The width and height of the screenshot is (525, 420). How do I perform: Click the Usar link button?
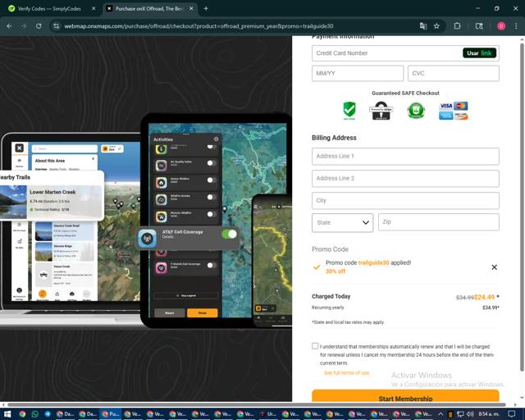coord(479,53)
